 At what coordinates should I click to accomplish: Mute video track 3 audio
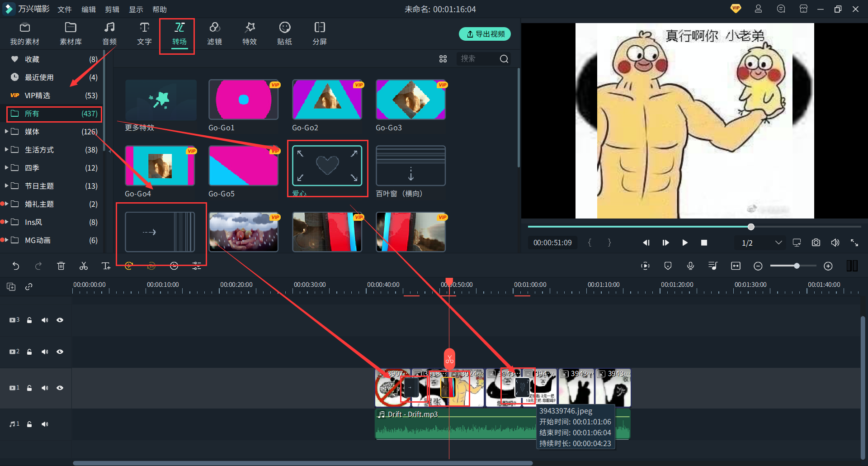point(45,320)
